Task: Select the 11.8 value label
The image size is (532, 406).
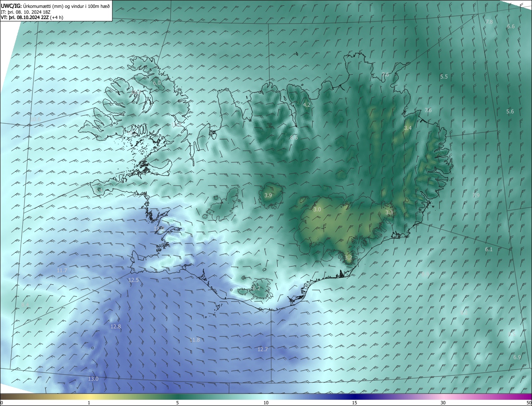Action: click(195, 340)
